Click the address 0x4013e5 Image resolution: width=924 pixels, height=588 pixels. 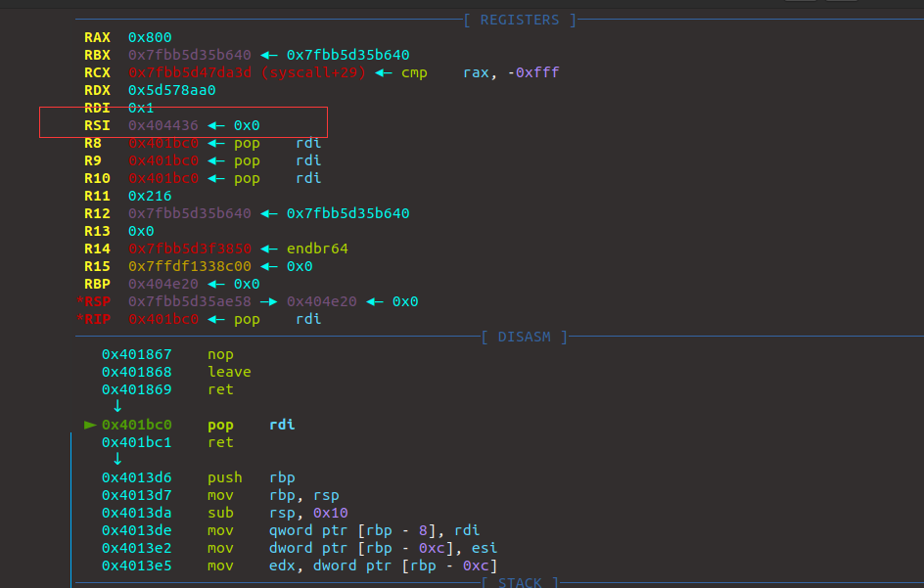[x=137, y=565]
